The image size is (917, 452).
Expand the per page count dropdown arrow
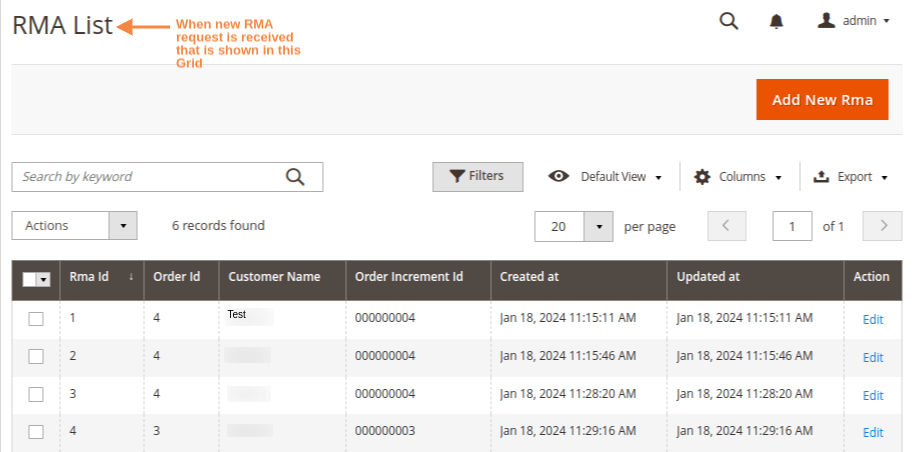599,226
